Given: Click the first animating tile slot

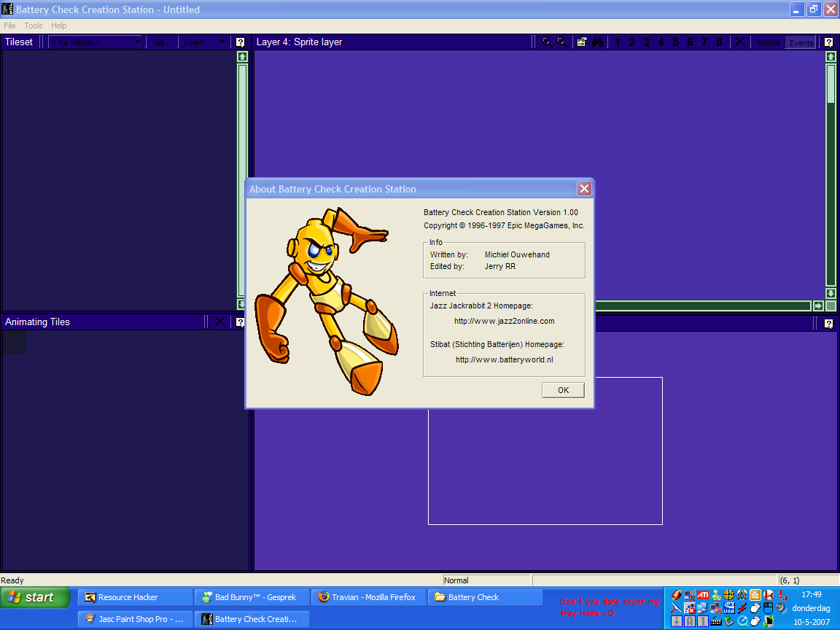Looking at the screenshot, I should tap(15, 342).
